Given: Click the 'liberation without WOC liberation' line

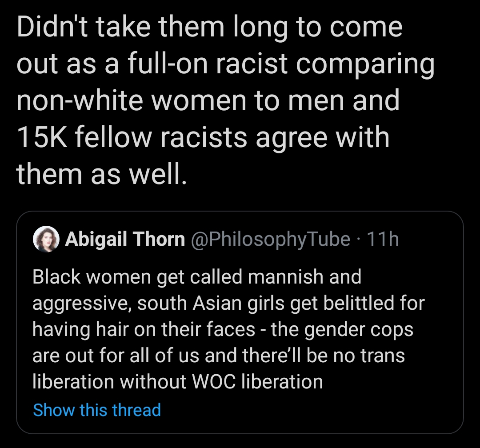Looking at the screenshot, I should click(x=178, y=382).
